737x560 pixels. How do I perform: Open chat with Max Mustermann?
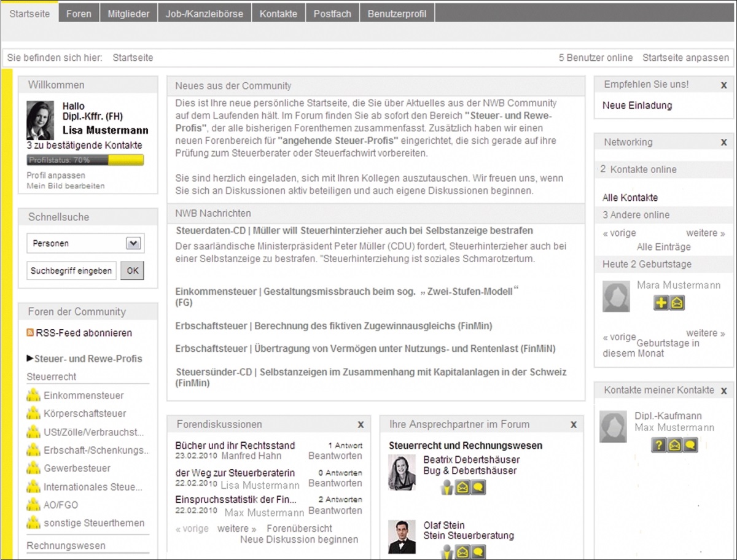click(690, 445)
